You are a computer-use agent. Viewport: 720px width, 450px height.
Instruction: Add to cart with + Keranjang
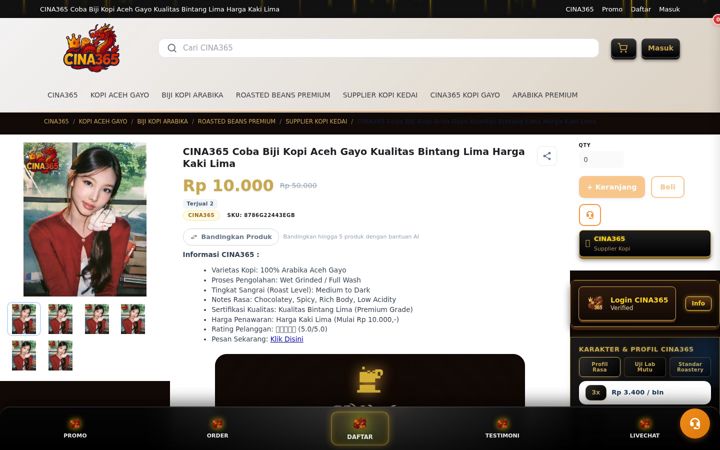pos(612,187)
